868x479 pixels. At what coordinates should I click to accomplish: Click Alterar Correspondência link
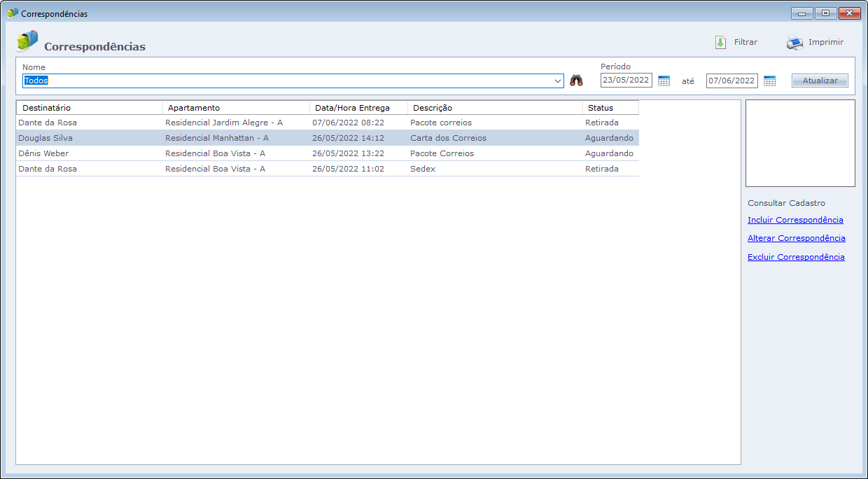796,238
